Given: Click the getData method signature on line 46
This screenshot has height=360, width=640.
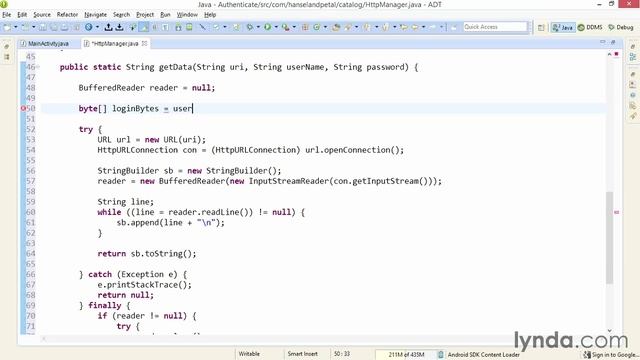Looking at the screenshot, I should click(239, 67).
